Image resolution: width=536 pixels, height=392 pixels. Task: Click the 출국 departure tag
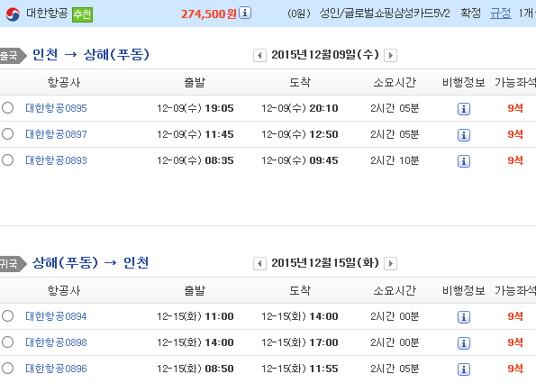pos(13,55)
